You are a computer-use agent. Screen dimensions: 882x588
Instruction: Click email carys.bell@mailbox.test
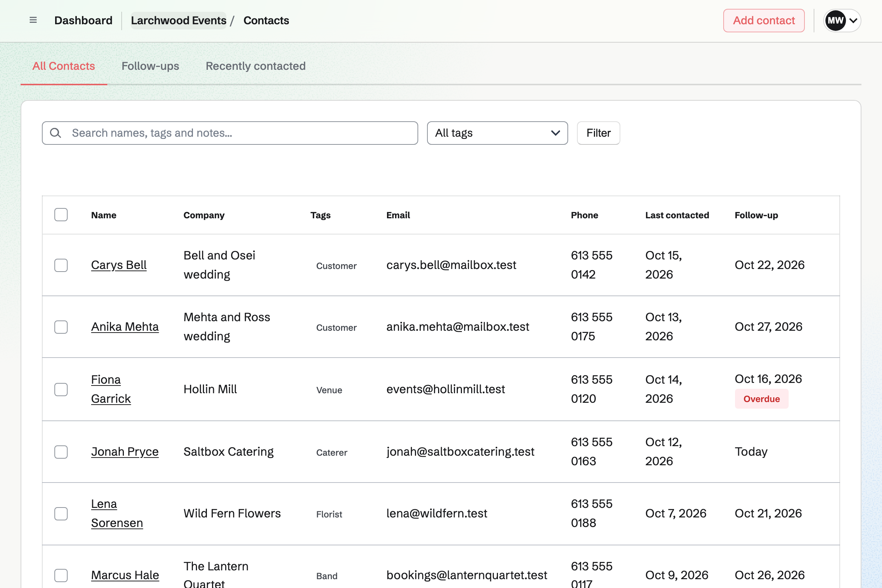[451, 265]
